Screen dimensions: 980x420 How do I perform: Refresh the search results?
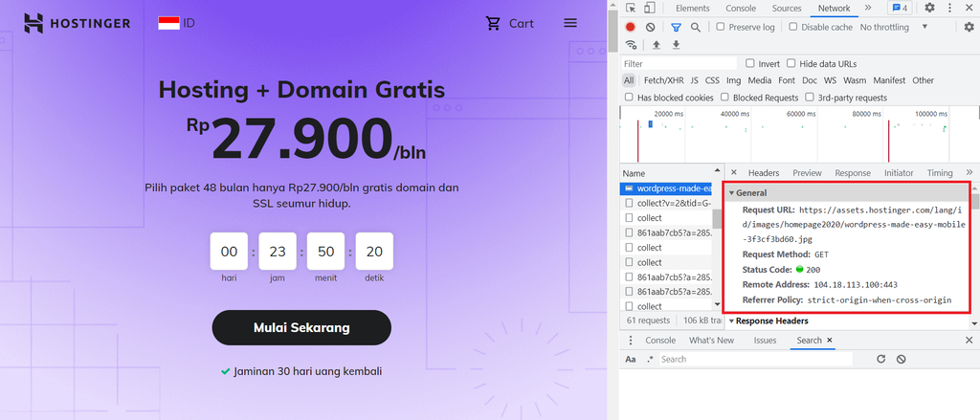tap(881, 359)
